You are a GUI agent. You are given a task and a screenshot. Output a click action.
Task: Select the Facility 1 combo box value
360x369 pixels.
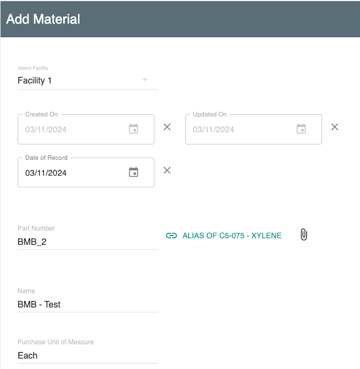tap(88, 80)
